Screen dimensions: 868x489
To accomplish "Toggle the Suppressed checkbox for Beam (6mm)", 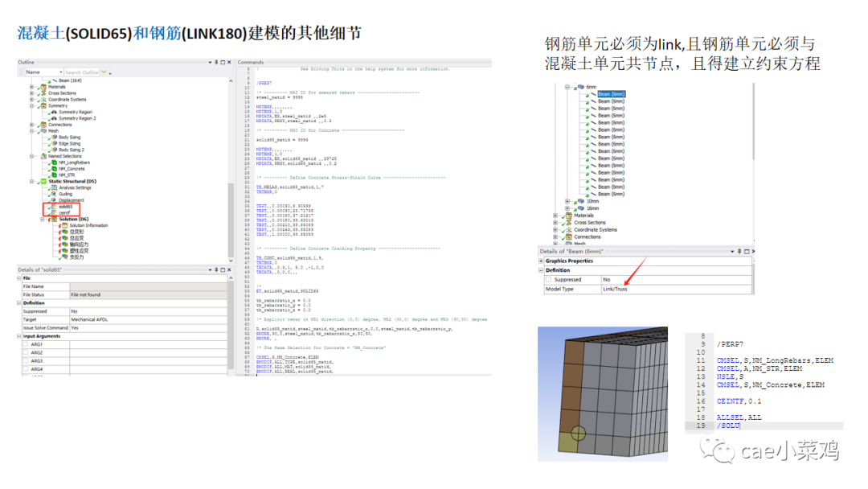I will tap(550, 280).
